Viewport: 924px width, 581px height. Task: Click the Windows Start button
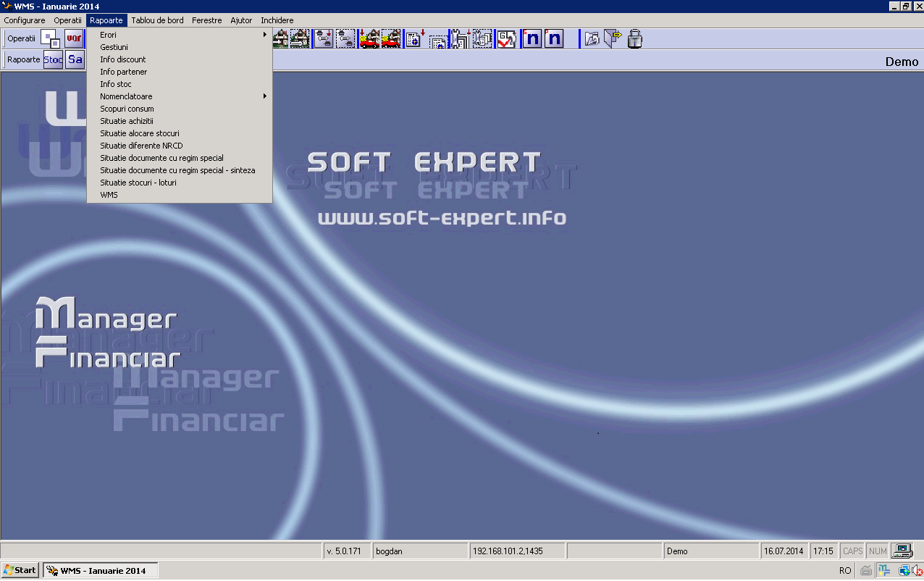(x=20, y=570)
